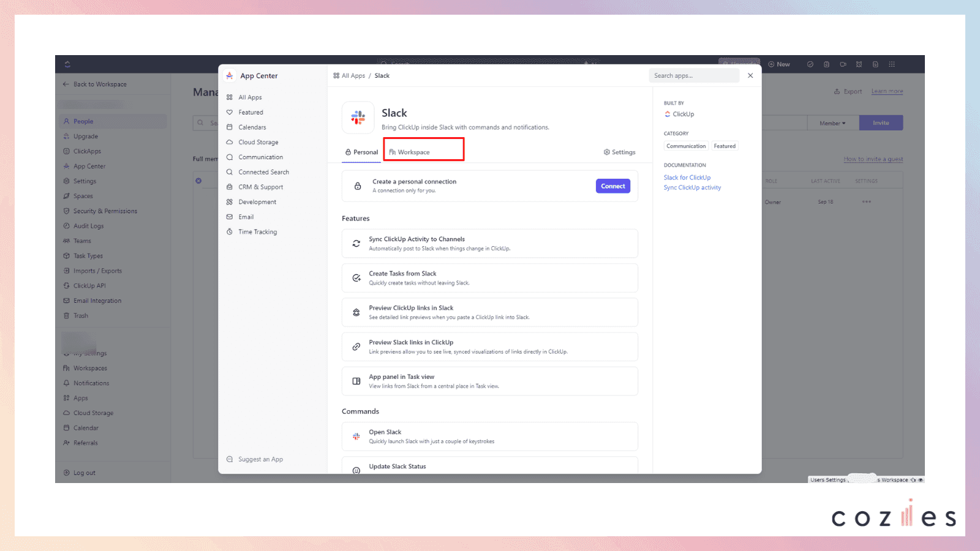
Task: Open People in settings sidebar
Action: tap(113, 121)
